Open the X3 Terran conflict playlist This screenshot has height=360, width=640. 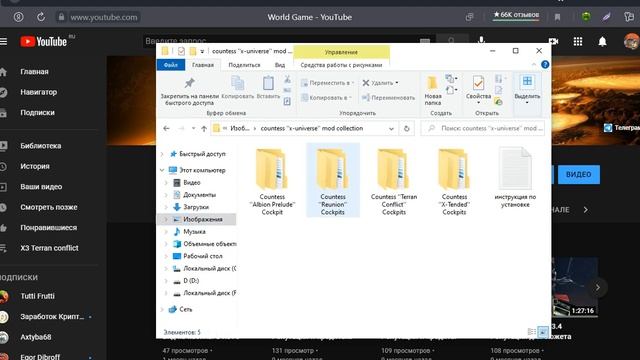tap(49, 248)
